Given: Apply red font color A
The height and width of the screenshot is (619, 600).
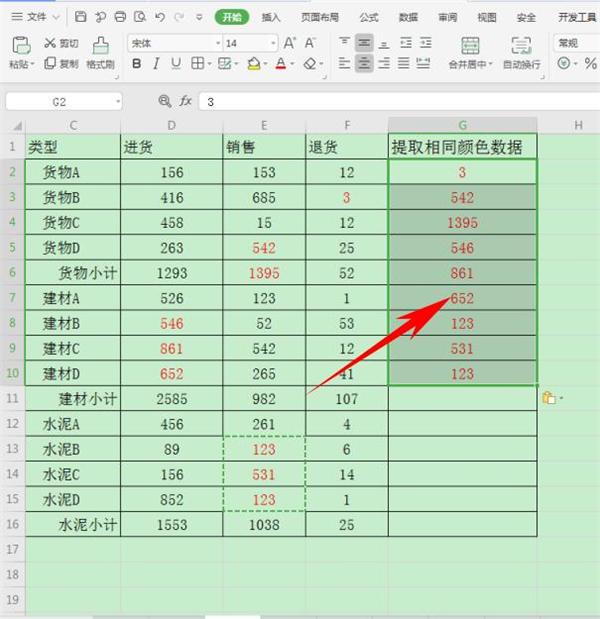Looking at the screenshot, I should click(281, 64).
